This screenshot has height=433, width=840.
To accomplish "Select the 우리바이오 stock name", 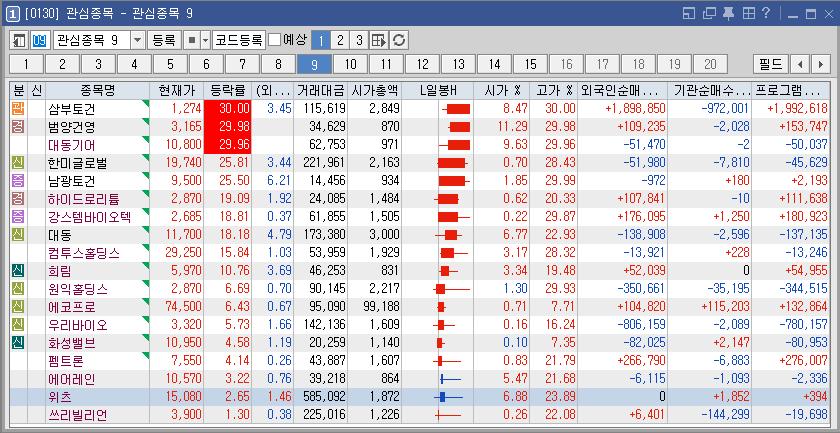I will pyautogui.click(x=78, y=325).
